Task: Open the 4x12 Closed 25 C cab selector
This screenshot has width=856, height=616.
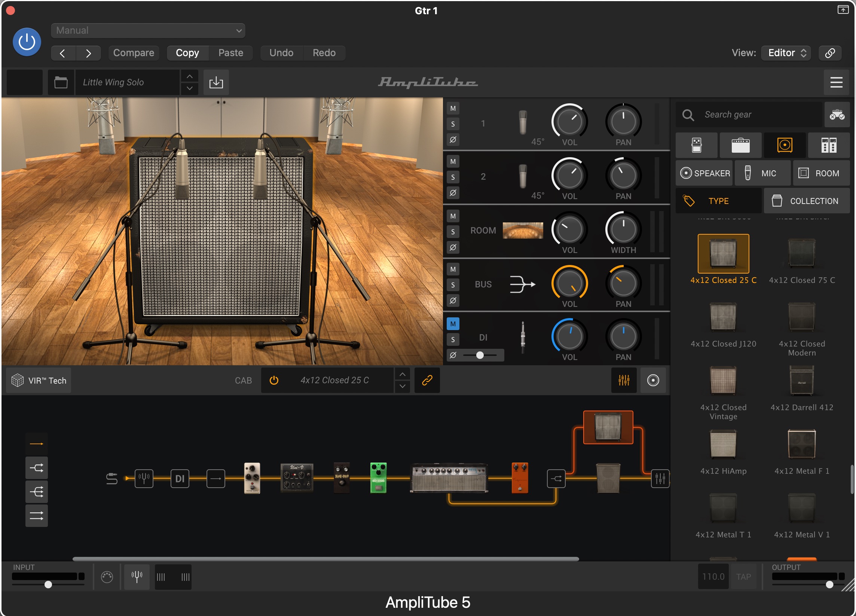Action: [x=334, y=380]
